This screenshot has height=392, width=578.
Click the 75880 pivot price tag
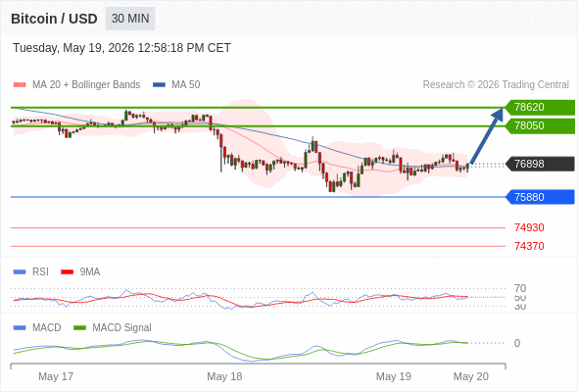click(x=540, y=197)
